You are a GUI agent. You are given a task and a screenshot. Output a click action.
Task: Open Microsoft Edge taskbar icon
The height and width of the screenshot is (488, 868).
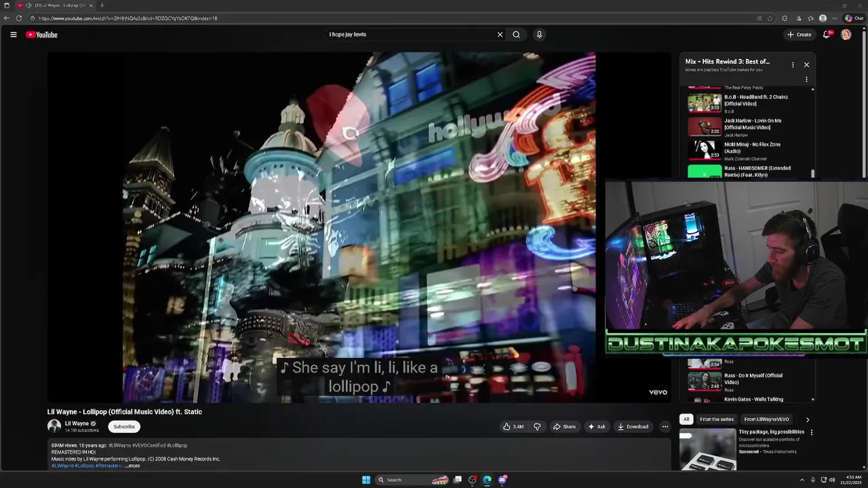pos(487,480)
